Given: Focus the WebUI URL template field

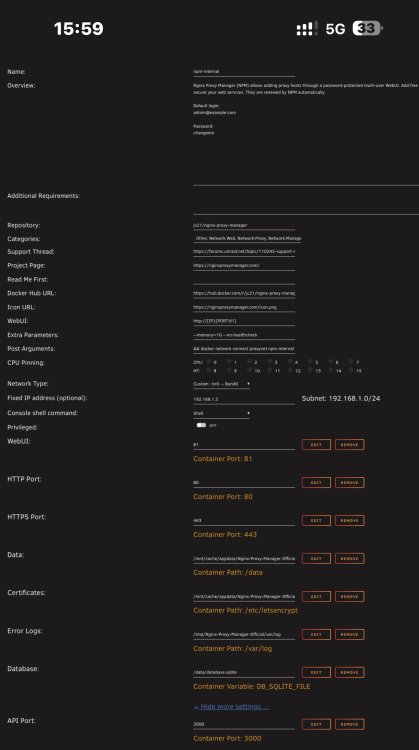Looking at the screenshot, I should pyautogui.click(x=244, y=321).
